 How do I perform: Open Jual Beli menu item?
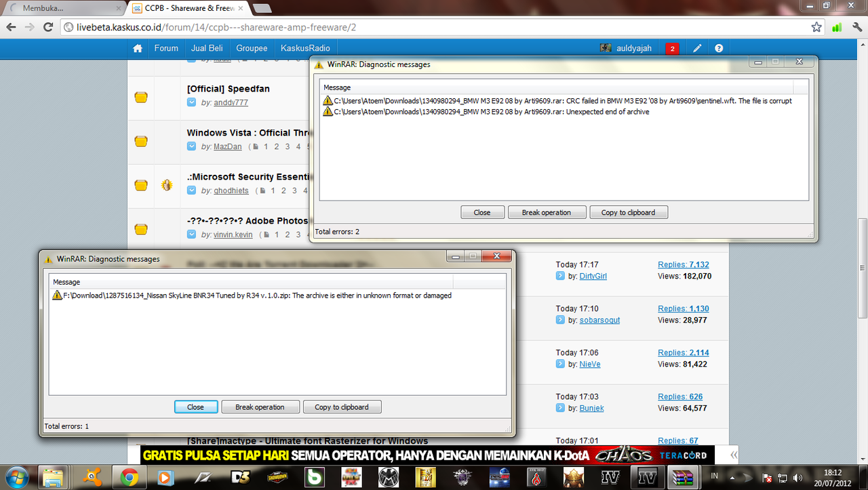pyautogui.click(x=208, y=48)
